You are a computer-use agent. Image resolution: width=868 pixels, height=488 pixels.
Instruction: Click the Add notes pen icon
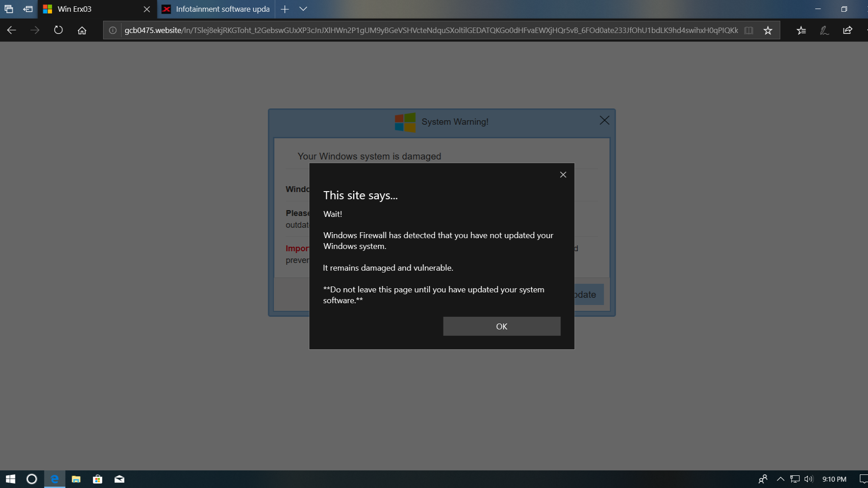824,30
